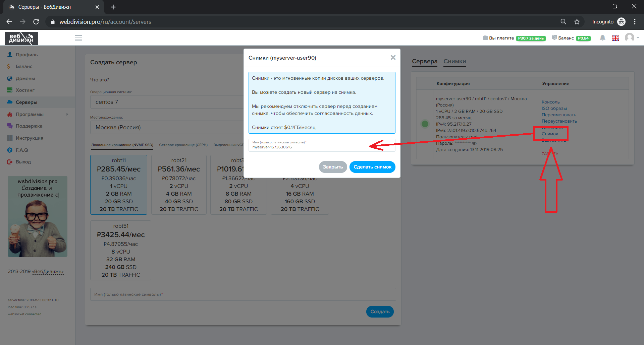Image resolution: width=644 pixels, height=345 pixels.
Task: Switch language using UK flag icon
Action: point(615,38)
